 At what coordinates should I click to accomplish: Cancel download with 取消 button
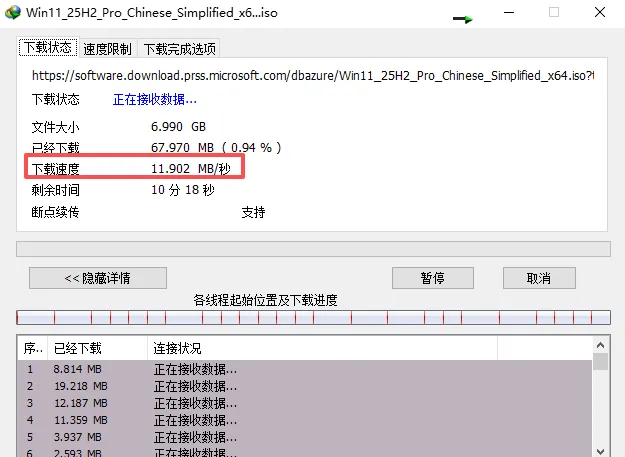539,278
